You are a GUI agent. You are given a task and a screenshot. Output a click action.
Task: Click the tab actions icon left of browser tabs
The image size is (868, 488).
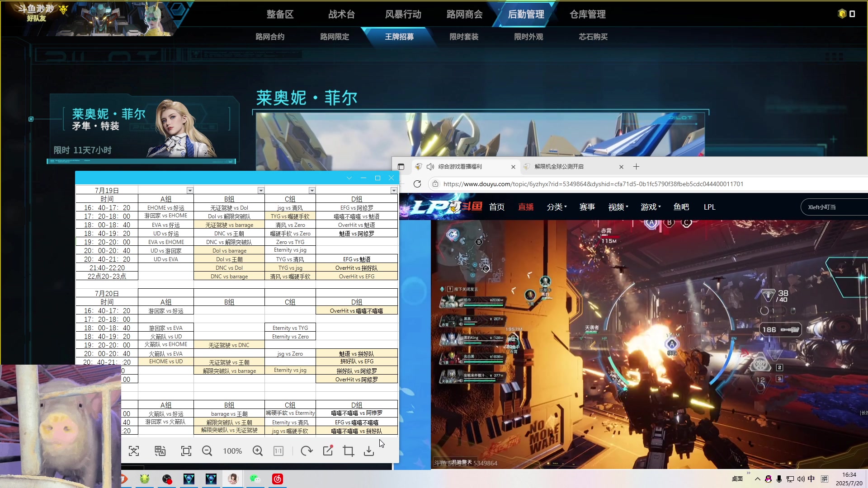coord(401,167)
